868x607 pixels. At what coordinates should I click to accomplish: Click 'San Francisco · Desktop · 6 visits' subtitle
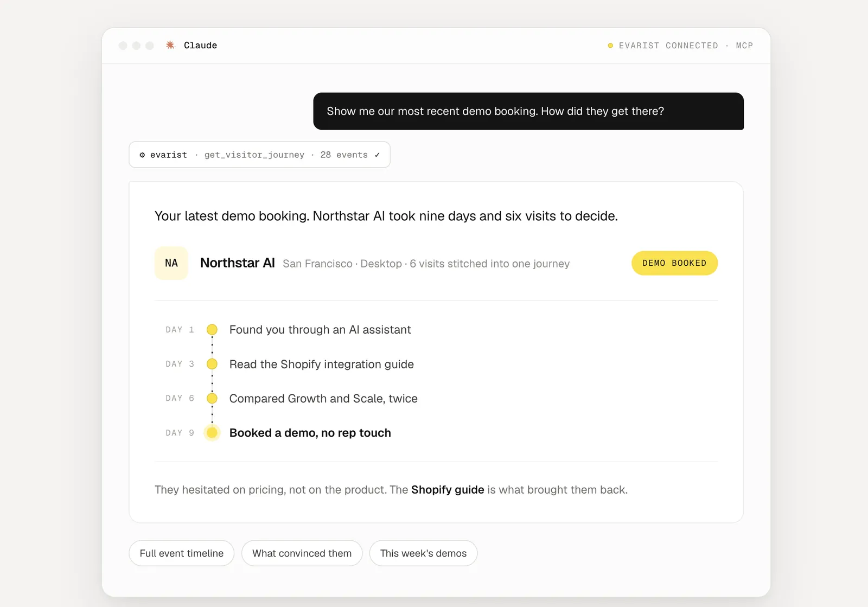tap(426, 264)
